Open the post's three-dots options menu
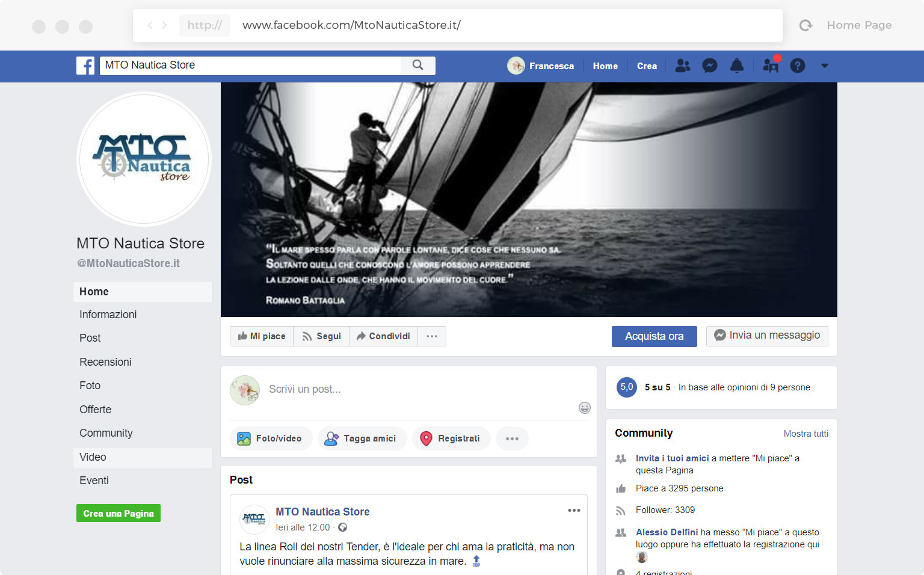Viewport: 924px width, 575px height. pyautogui.click(x=574, y=511)
